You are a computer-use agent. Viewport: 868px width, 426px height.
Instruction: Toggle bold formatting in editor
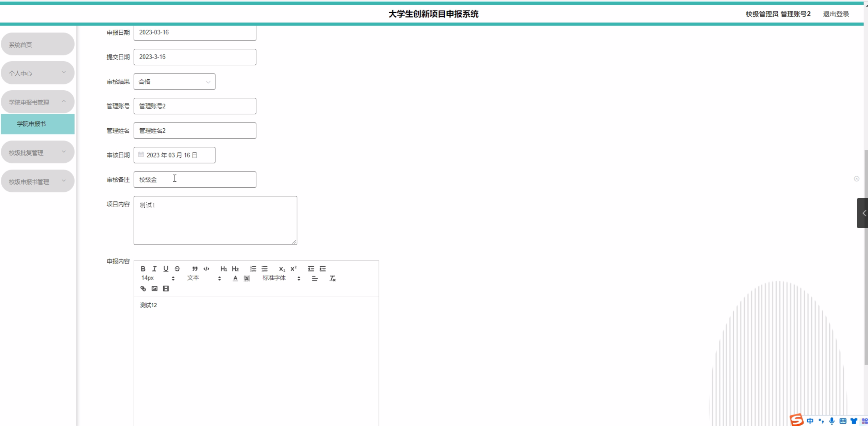(143, 269)
